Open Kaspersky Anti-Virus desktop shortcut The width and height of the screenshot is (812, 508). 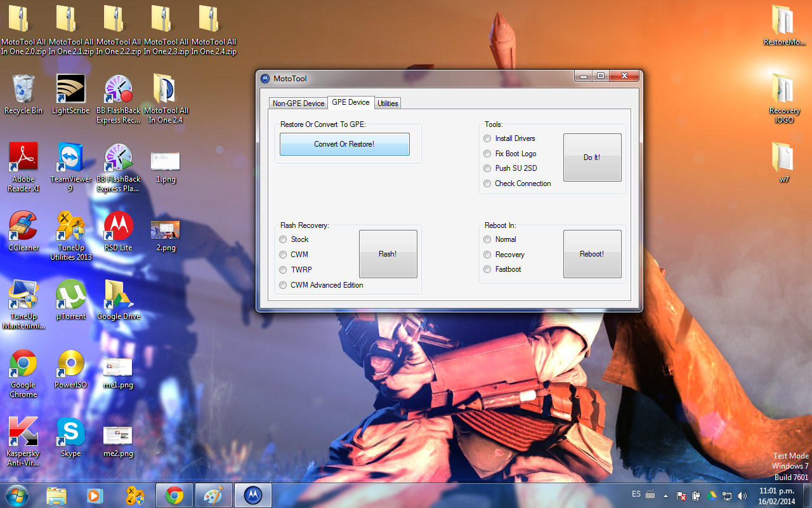tap(23, 442)
